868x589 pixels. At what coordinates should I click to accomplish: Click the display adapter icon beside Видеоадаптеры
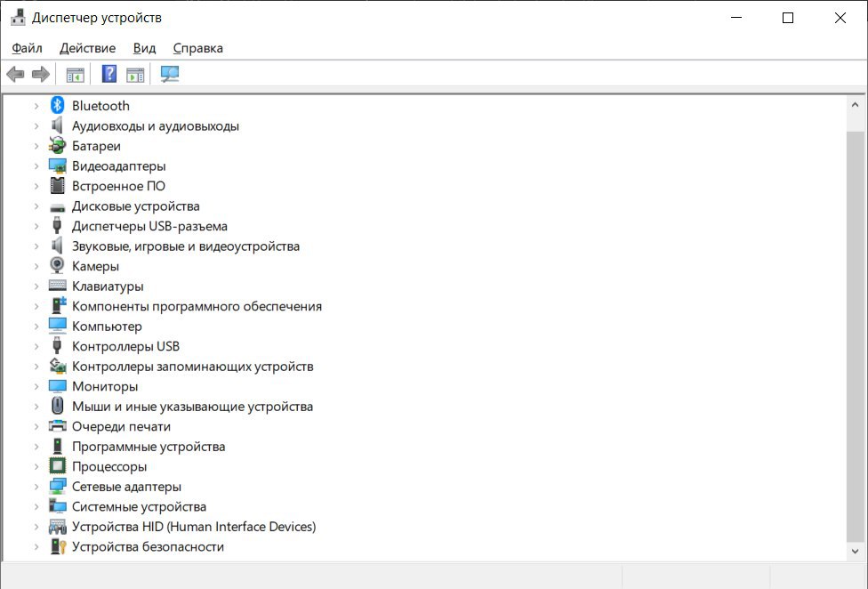[x=57, y=165]
